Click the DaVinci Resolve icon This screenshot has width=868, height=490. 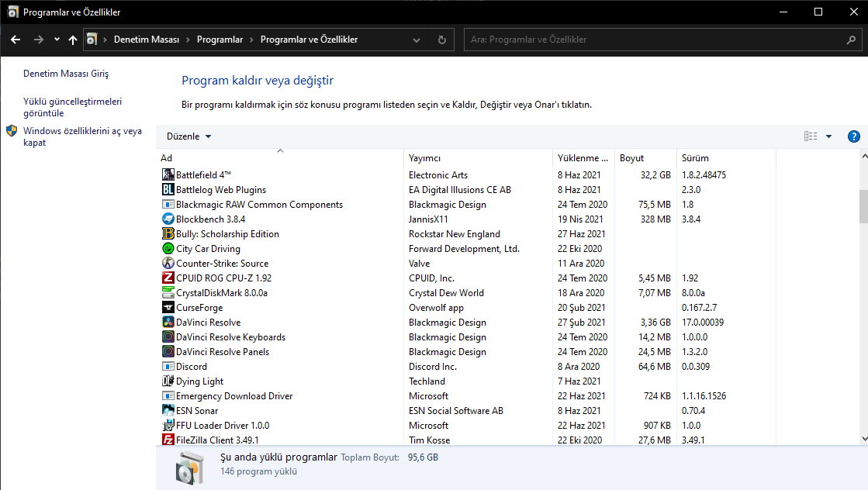coord(168,323)
